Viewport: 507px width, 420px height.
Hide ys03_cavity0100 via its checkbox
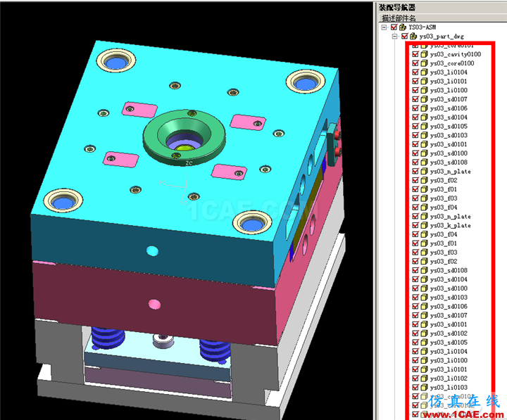click(x=415, y=54)
